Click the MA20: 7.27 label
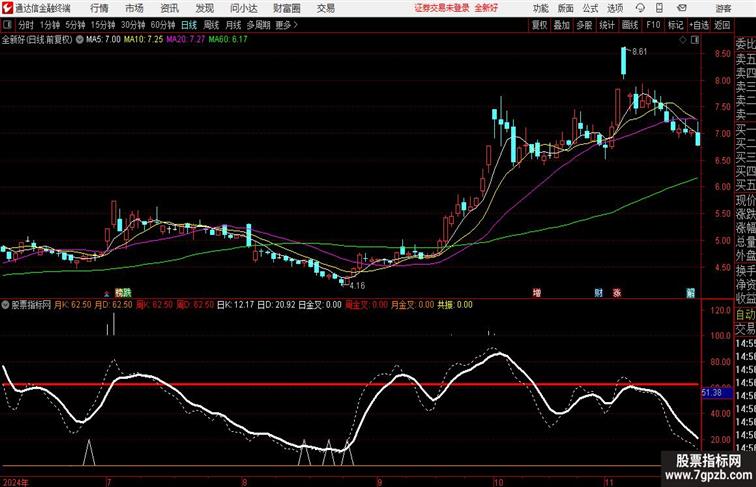This screenshot has height=487, width=756. (186, 40)
